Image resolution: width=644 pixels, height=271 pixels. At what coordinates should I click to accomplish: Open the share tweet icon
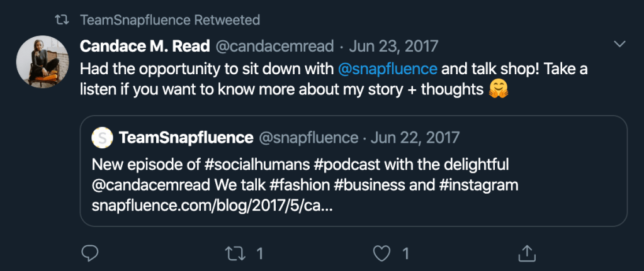click(525, 253)
